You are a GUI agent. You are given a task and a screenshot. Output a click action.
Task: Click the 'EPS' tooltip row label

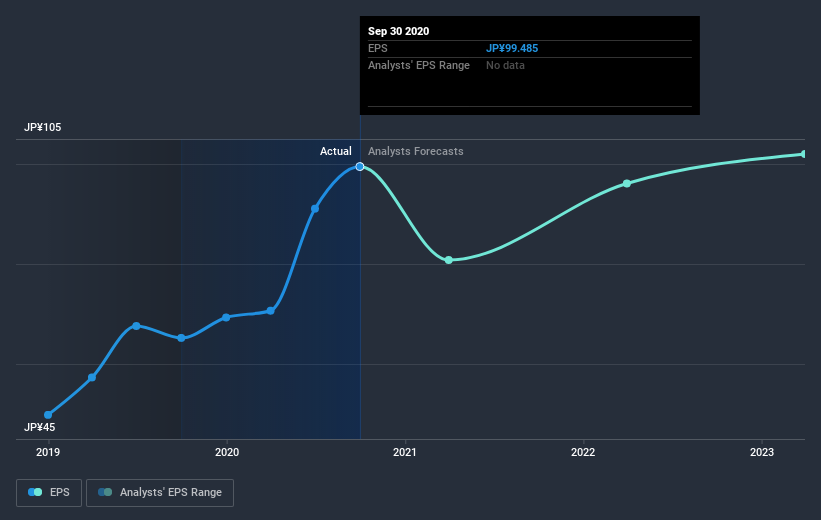[x=378, y=48]
